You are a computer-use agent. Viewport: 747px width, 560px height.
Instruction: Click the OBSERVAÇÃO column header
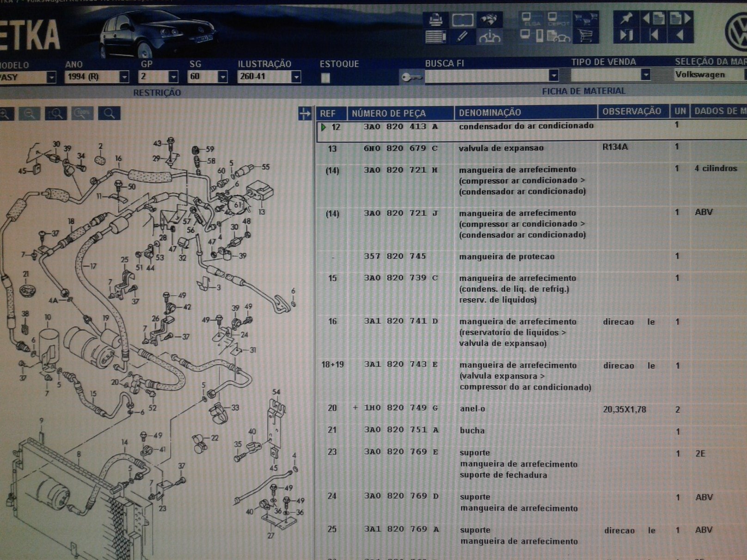click(x=633, y=111)
